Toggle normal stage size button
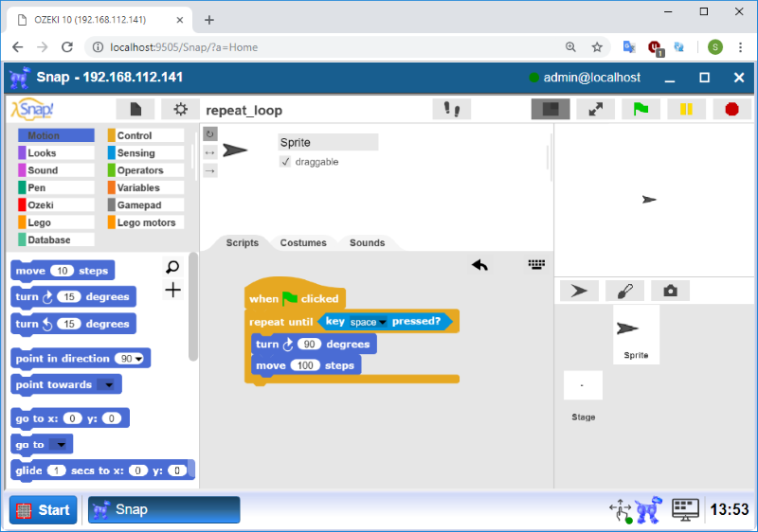Screen dimensions: 758x532 pyautogui.click(x=550, y=109)
